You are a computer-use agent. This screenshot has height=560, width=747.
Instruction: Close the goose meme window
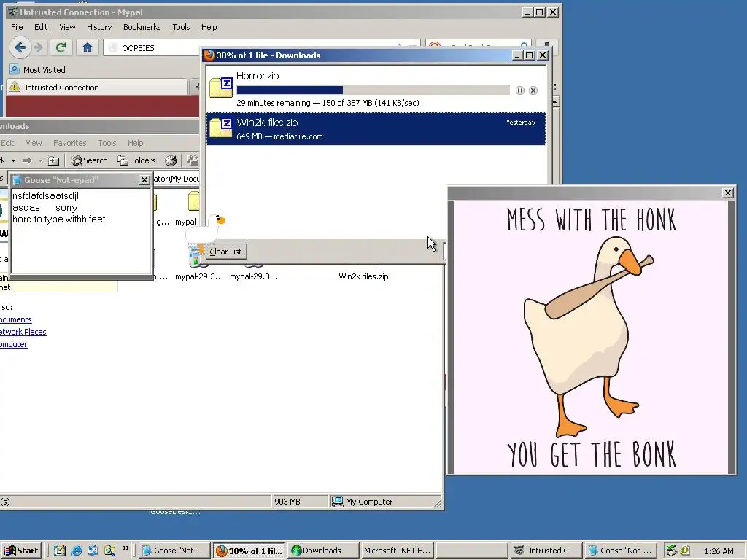[727, 192]
